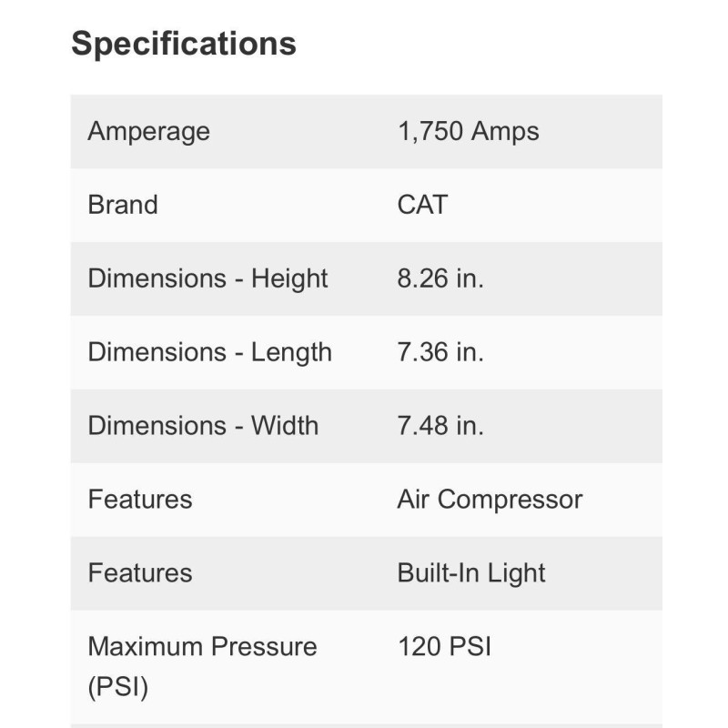Click Features label beside Built-In Light
Viewport: 728px width, 728px height.
click(x=140, y=573)
